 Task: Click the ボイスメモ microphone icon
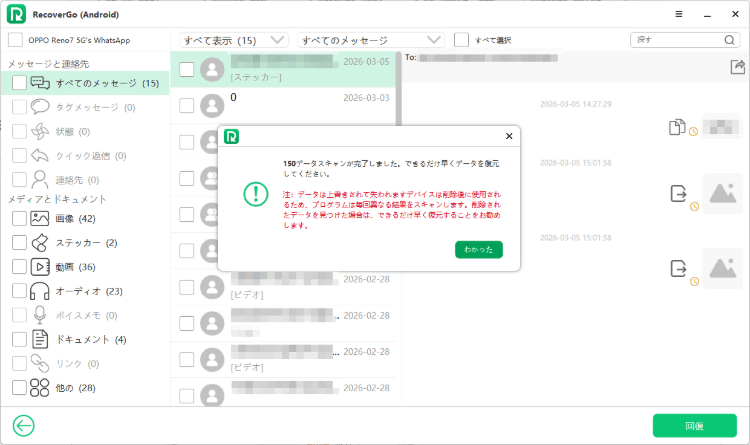(40, 315)
